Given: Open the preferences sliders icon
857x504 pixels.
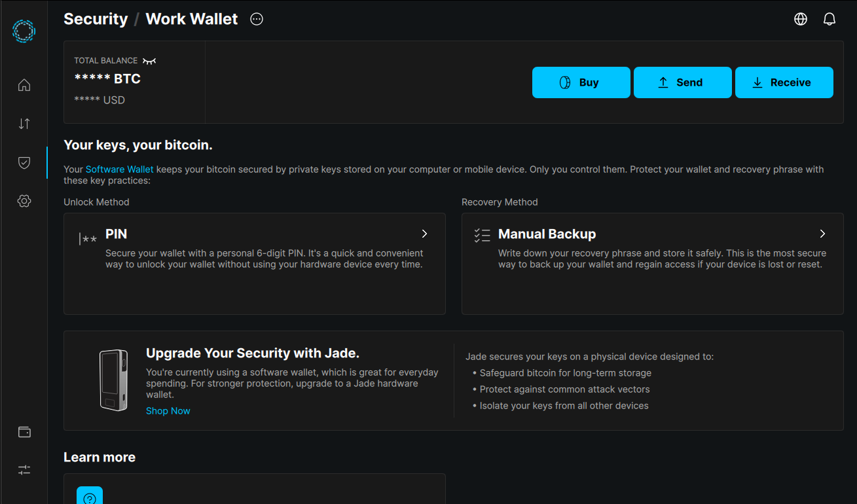Looking at the screenshot, I should 24,470.
